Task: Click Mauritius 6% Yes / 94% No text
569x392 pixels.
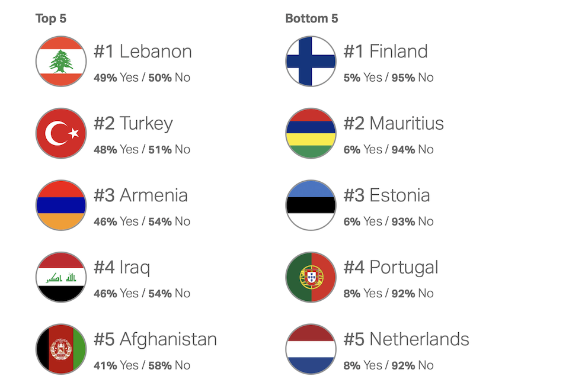Action: coord(388,150)
